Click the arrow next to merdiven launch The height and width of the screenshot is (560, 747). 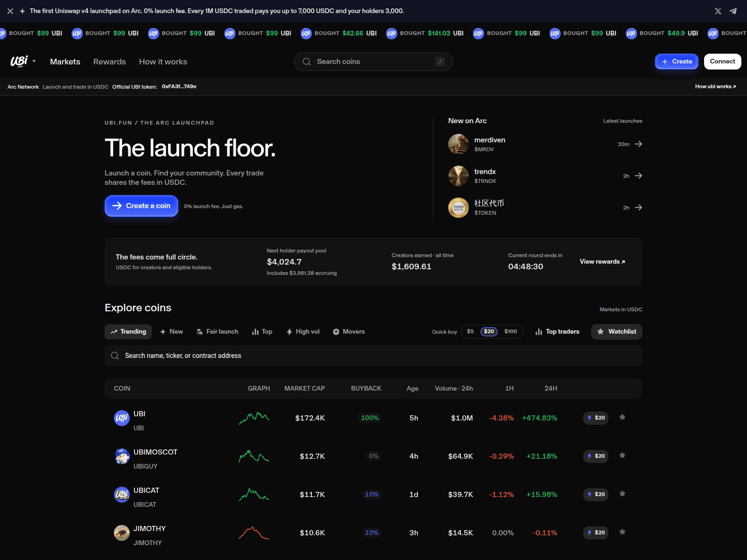click(x=639, y=144)
